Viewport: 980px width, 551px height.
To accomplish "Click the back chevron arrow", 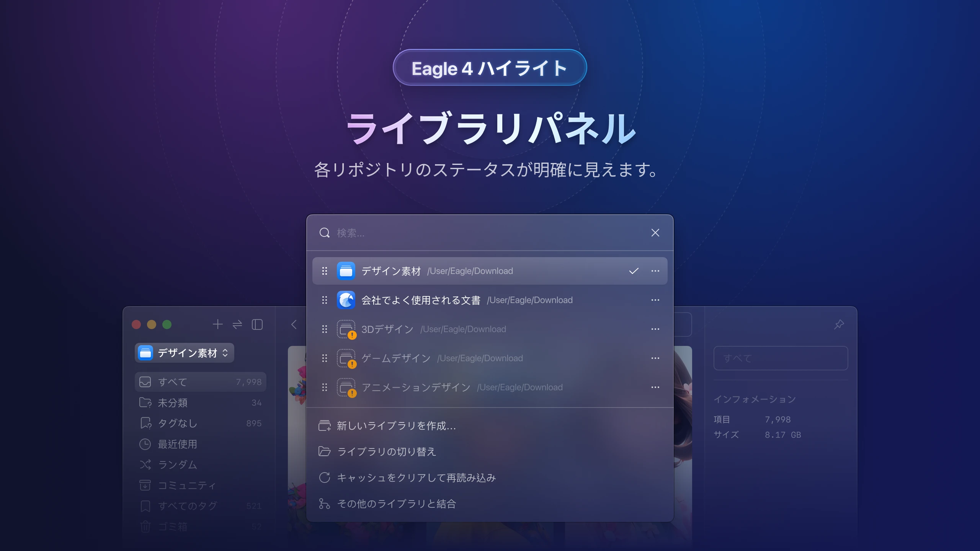I will (294, 324).
